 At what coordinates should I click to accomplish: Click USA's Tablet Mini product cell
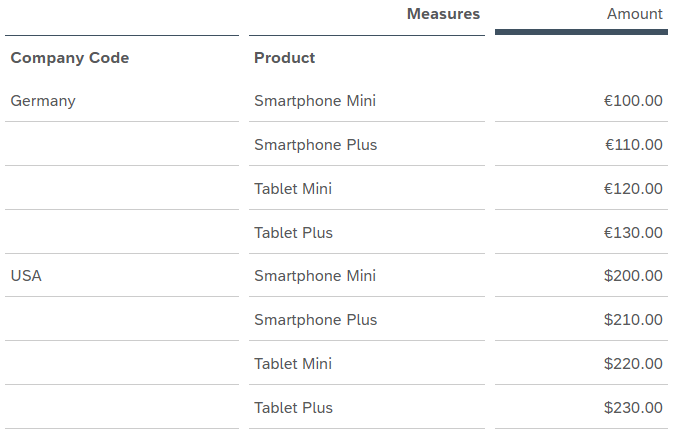click(x=293, y=364)
